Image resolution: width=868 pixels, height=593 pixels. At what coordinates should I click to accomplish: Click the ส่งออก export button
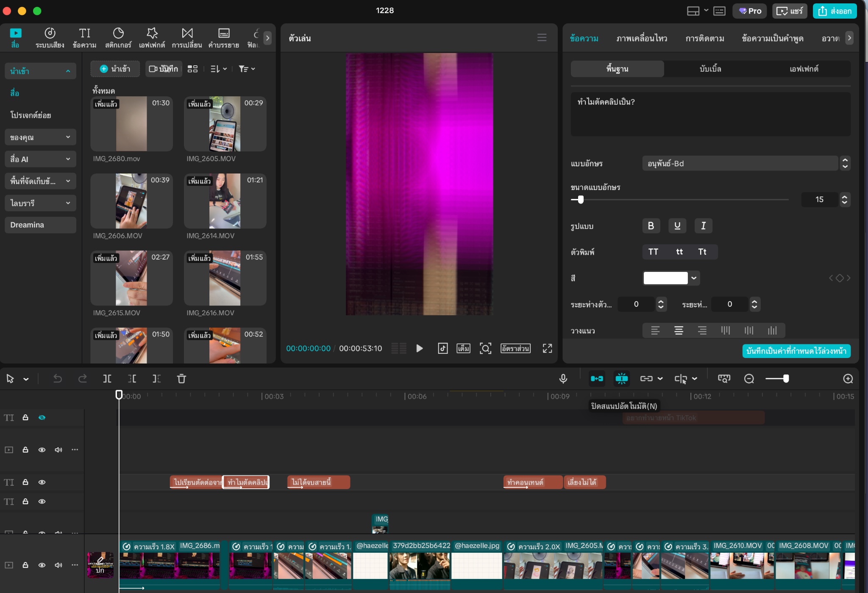(835, 11)
